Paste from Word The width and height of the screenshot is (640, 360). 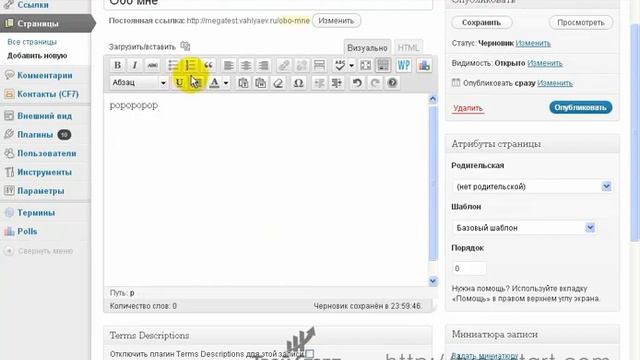(x=260, y=83)
